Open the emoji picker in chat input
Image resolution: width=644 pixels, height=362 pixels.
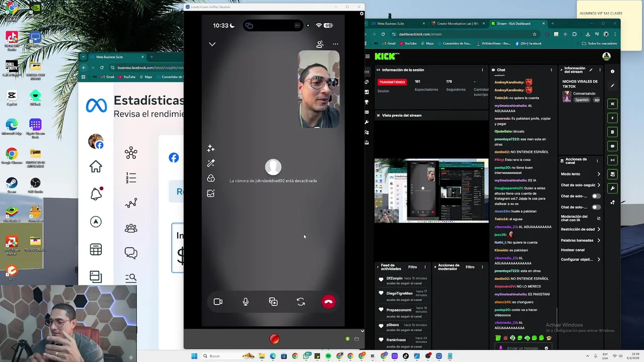click(546, 348)
